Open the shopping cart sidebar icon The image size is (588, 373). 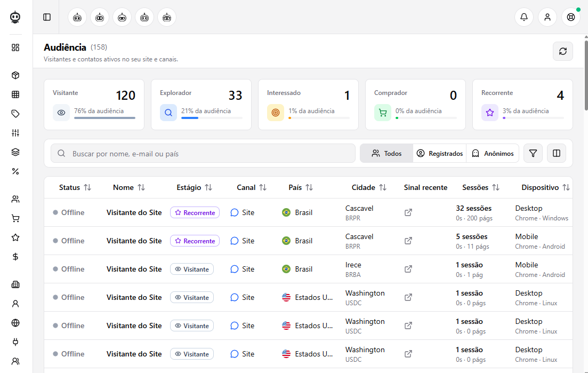tap(15, 218)
